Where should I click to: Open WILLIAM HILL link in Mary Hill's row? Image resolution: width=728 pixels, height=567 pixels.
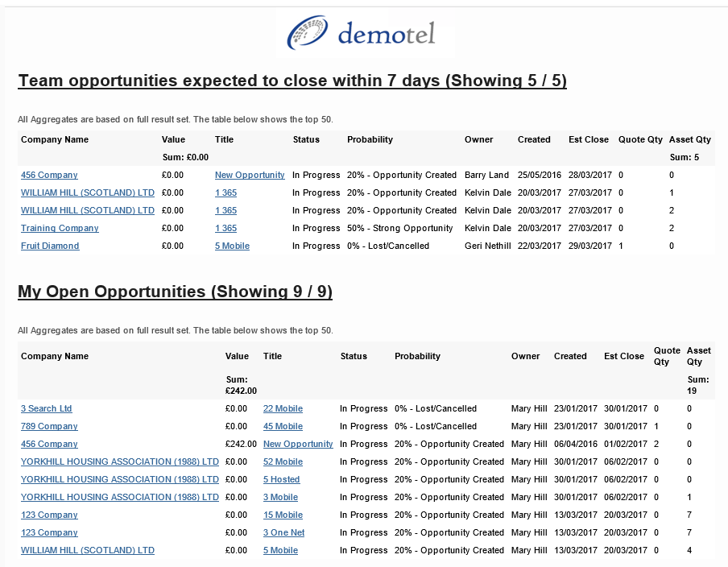point(87,550)
